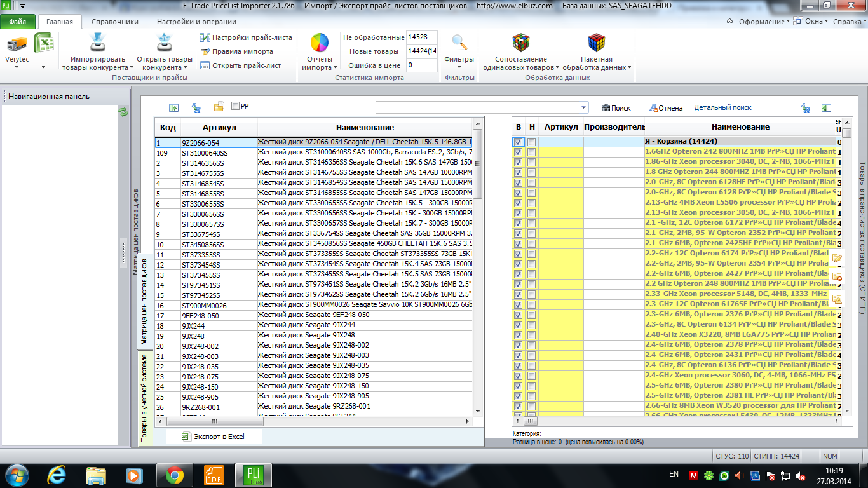Click the green arrow icon above left table
This screenshot has height=488, width=868.
coord(173,108)
